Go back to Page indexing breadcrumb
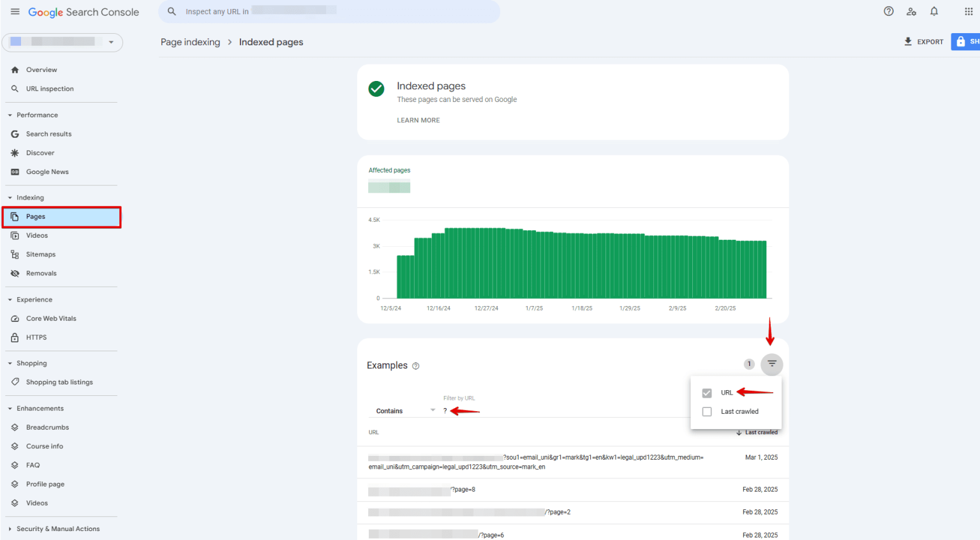The image size is (980, 540). [190, 42]
